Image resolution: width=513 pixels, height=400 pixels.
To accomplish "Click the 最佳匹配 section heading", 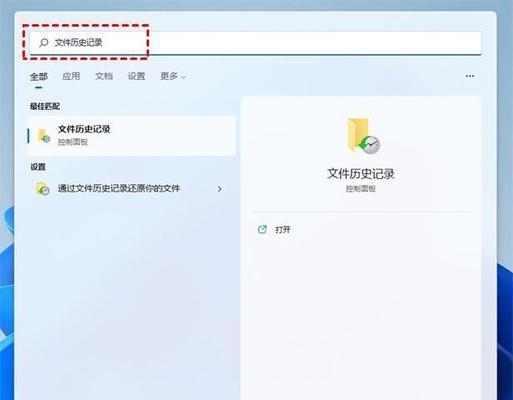I will pyautogui.click(x=45, y=106).
